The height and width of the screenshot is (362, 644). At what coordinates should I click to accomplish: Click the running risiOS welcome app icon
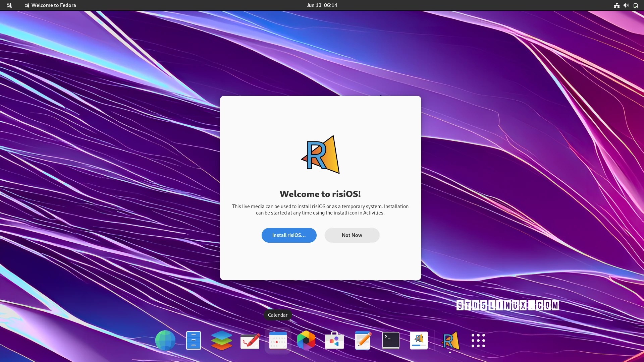click(450, 341)
